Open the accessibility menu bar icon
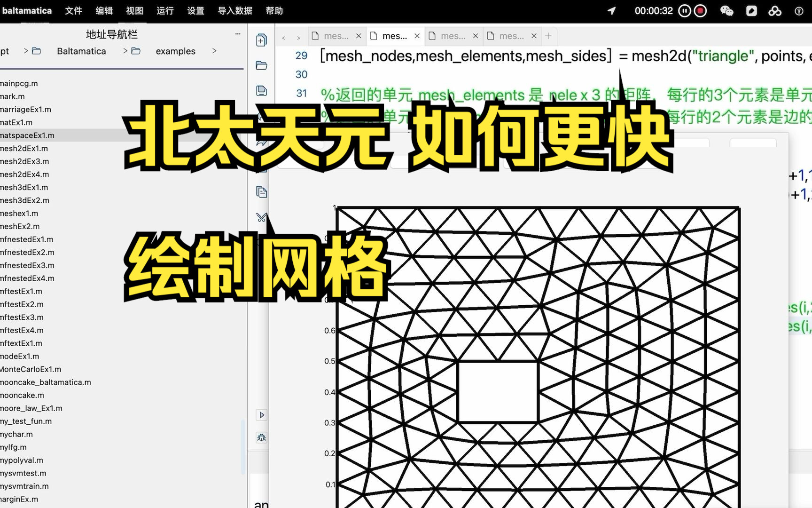812x508 pixels. click(799, 11)
